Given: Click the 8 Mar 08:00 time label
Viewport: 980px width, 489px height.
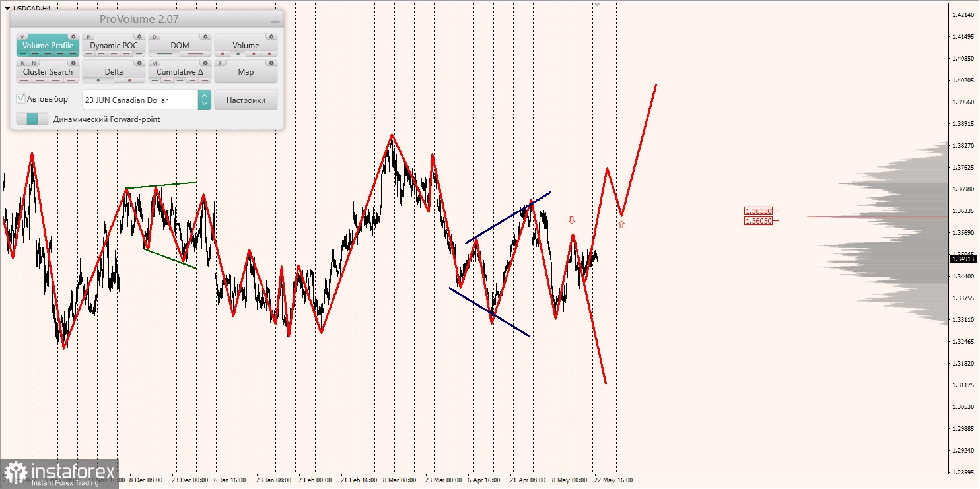Looking at the screenshot, I should click(400, 480).
